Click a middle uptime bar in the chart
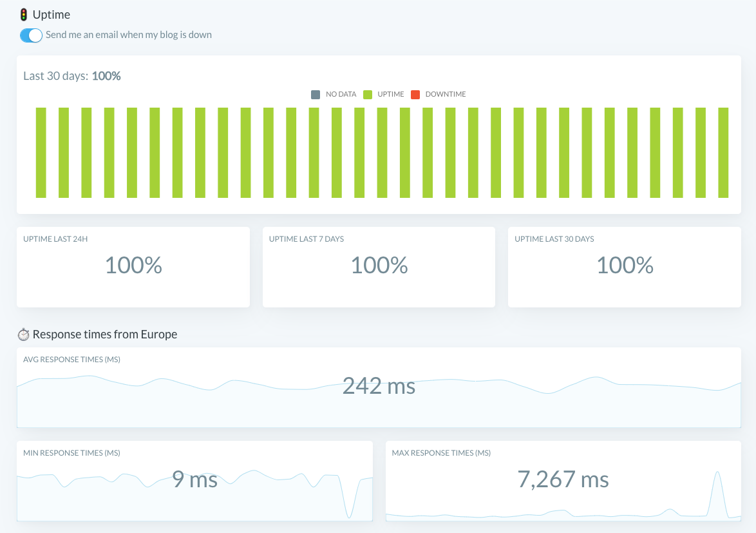756x533 pixels. 382,153
